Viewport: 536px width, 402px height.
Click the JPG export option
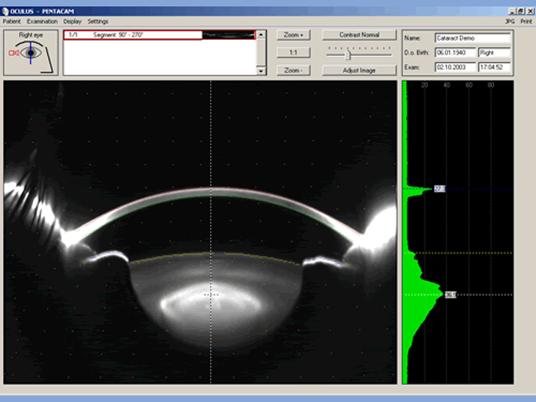click(509, 21)
